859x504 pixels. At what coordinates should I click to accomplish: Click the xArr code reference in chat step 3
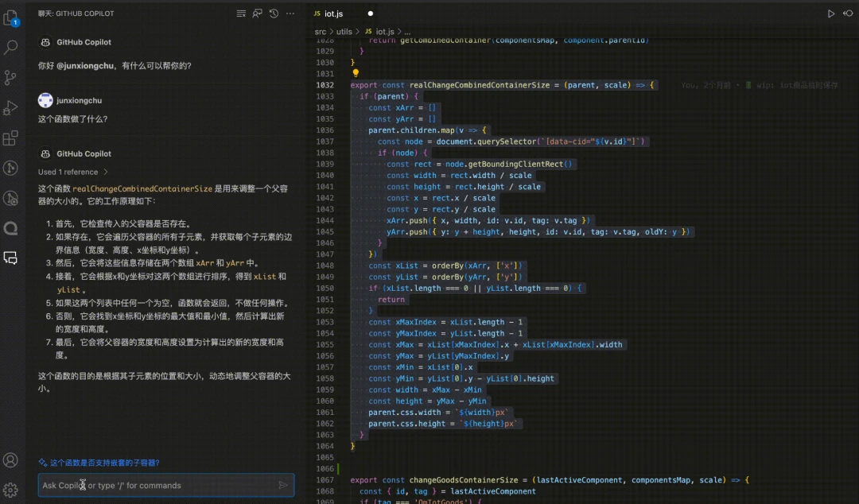[205, 263]
